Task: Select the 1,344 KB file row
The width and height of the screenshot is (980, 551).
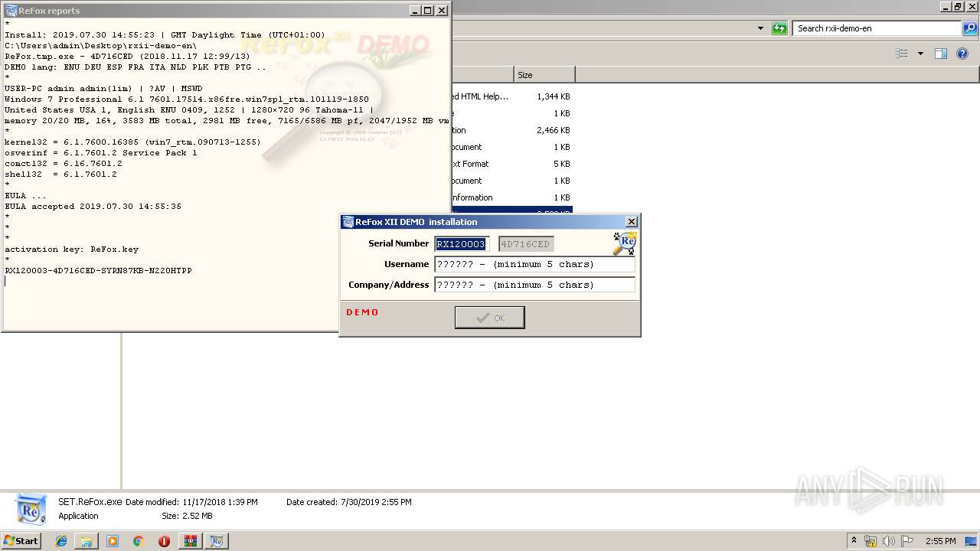Action: pyautogui.click(x=511, y=96)
